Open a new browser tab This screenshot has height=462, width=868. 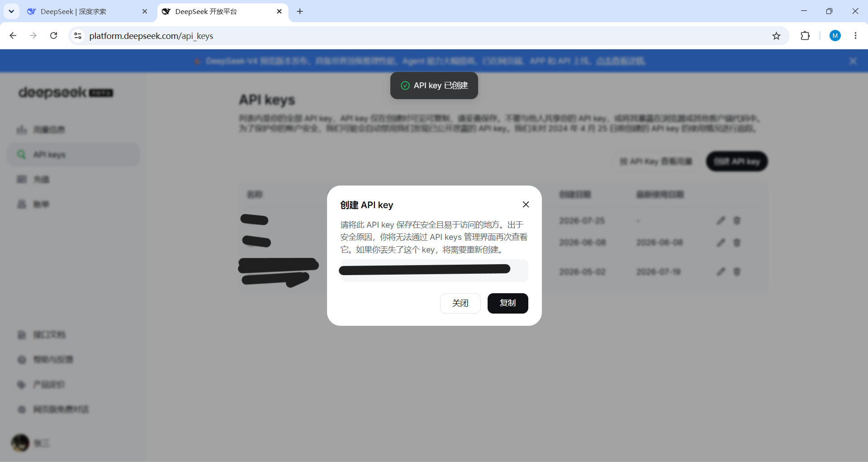[300, 11]
